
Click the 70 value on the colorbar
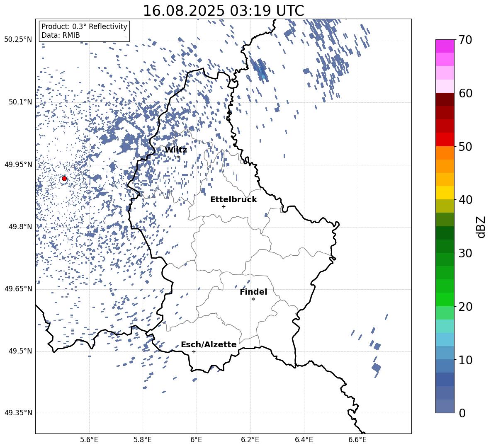tap(465, 40)
